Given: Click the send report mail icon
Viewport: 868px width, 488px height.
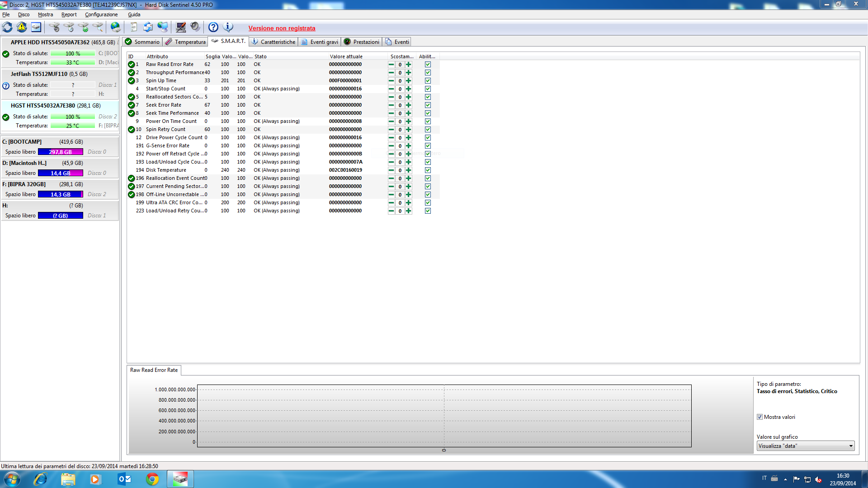Looking at the screenshot, I should click(x=148, y=27).
